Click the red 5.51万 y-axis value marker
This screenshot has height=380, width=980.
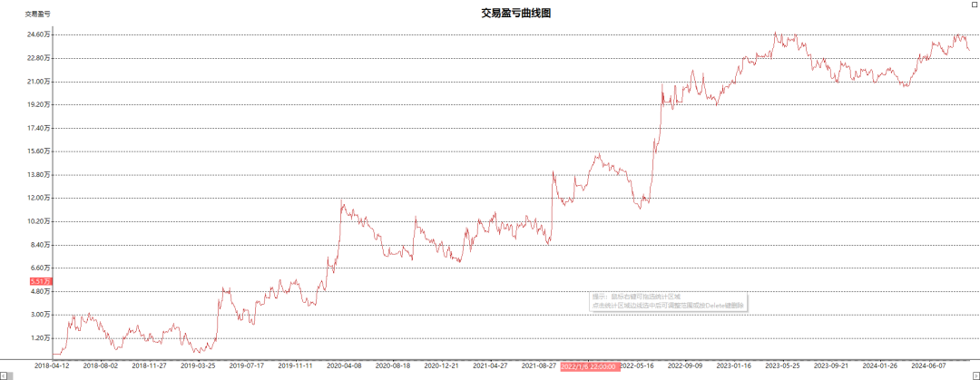coord(39,282)
